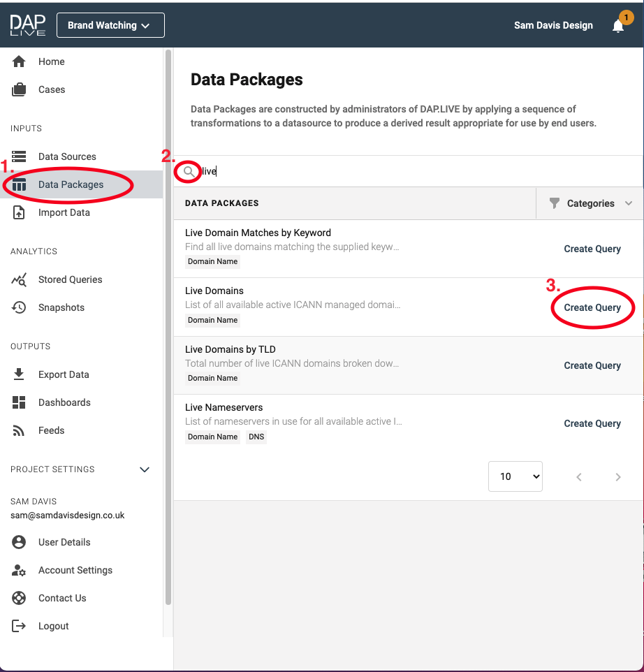The width and height of the screenshot is (644, 672).
Task: Open Feeds via the RSS icon
Action: click(x=19, y=430)
